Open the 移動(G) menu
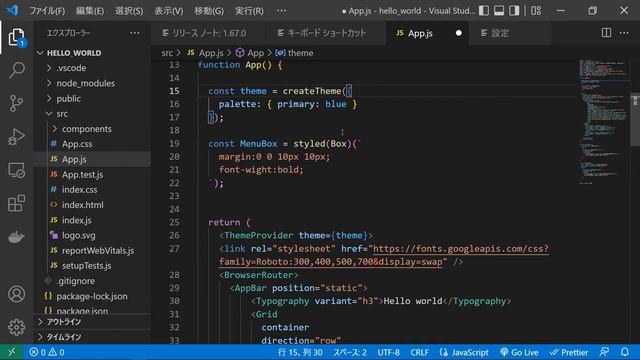The height and width of the screenshot is (360, 640). (x=209, y=11)
